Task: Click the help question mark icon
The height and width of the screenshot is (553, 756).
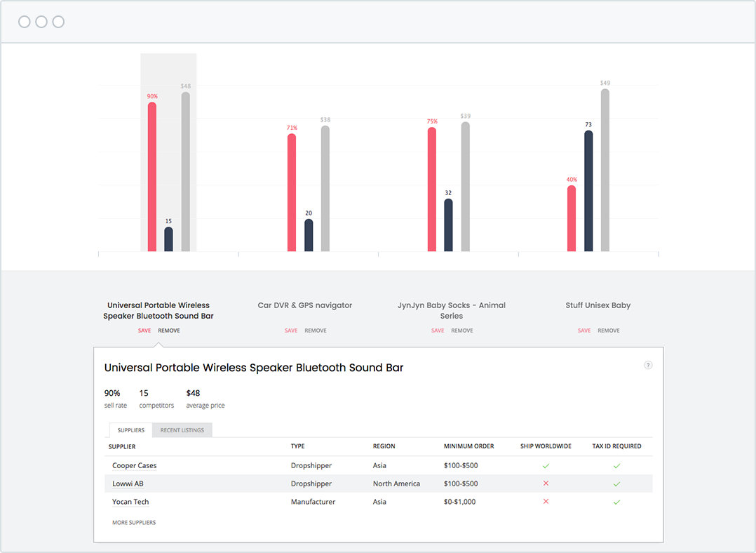Action: point(648,365)
